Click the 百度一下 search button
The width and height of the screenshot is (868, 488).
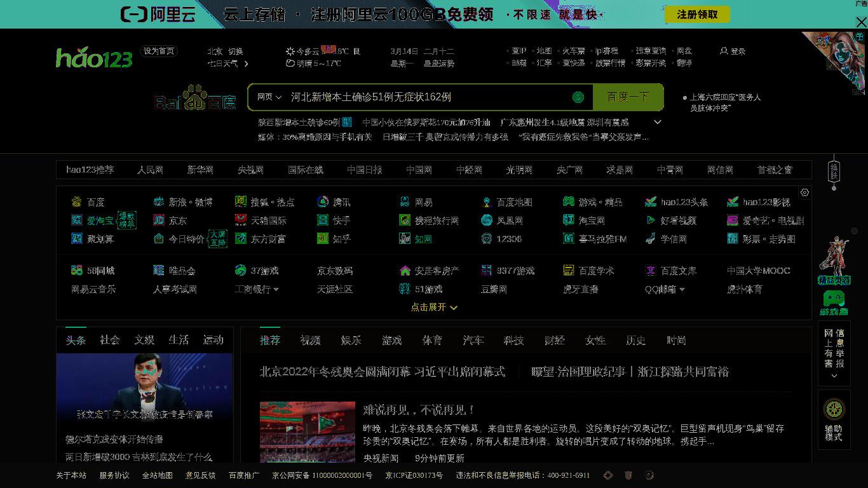(x=628, y=97)
